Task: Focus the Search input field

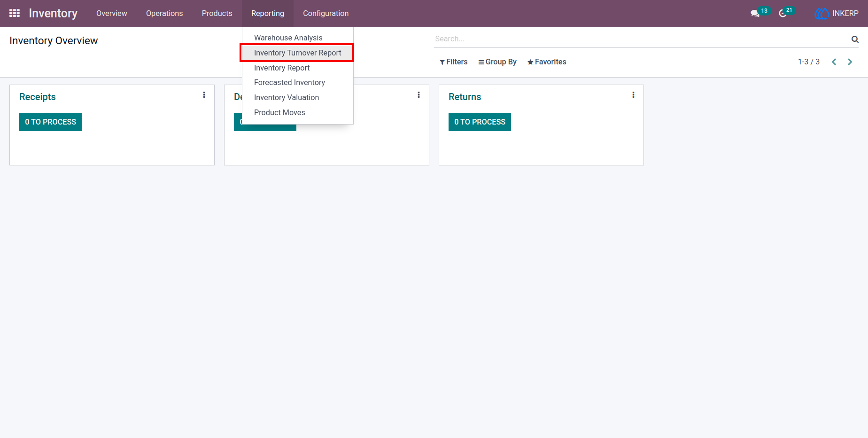Action: 642,39
